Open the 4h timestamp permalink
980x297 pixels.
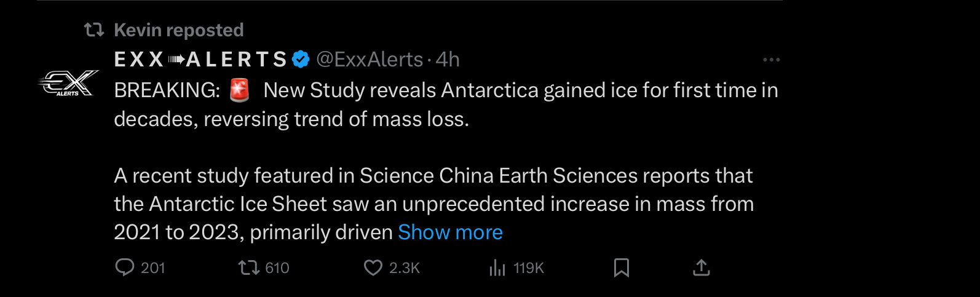click(x=448, y=60)
